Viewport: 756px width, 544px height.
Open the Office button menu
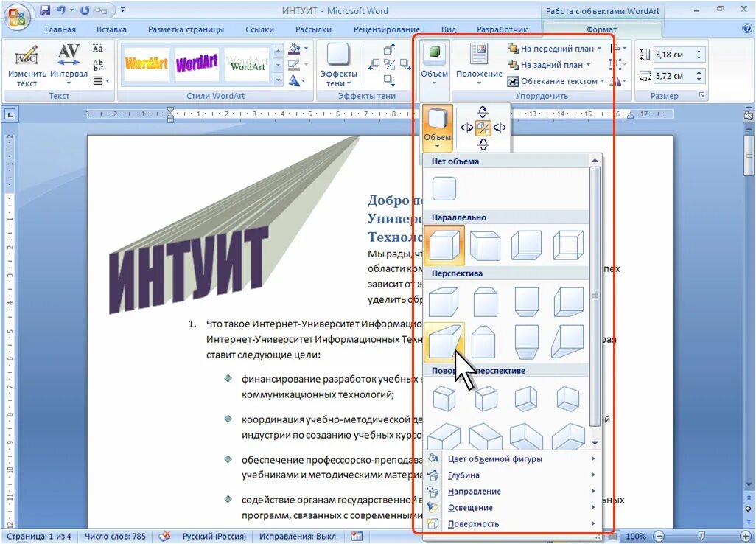click(16, 18)
